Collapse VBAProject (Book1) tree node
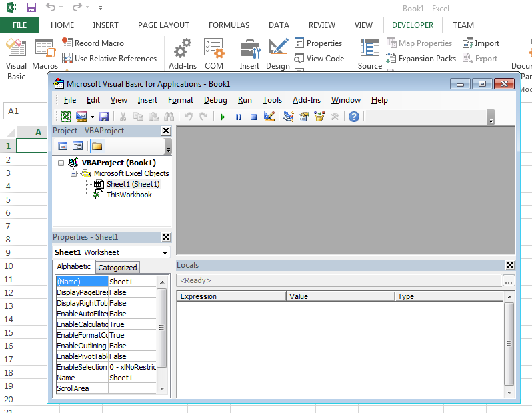The image size is (532, 413). pyautogui.click(x=61, y=163)
